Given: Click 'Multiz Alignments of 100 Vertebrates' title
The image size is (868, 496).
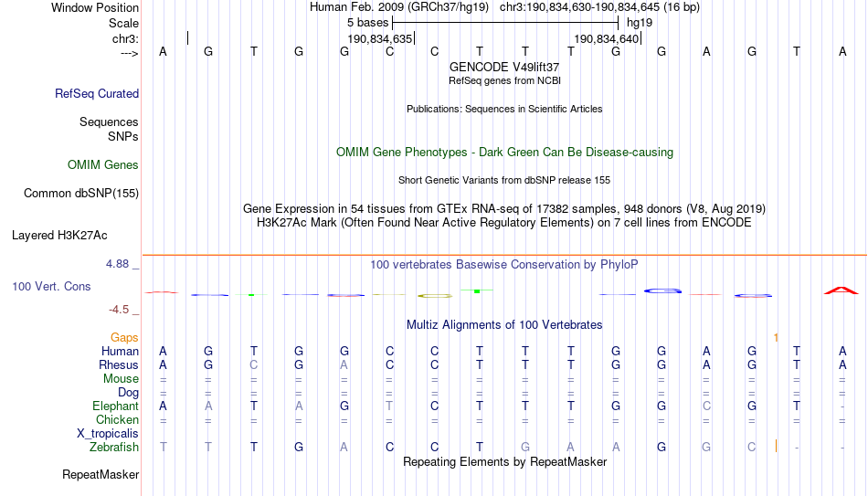Looking at the screenshot, I should [504, 325].
